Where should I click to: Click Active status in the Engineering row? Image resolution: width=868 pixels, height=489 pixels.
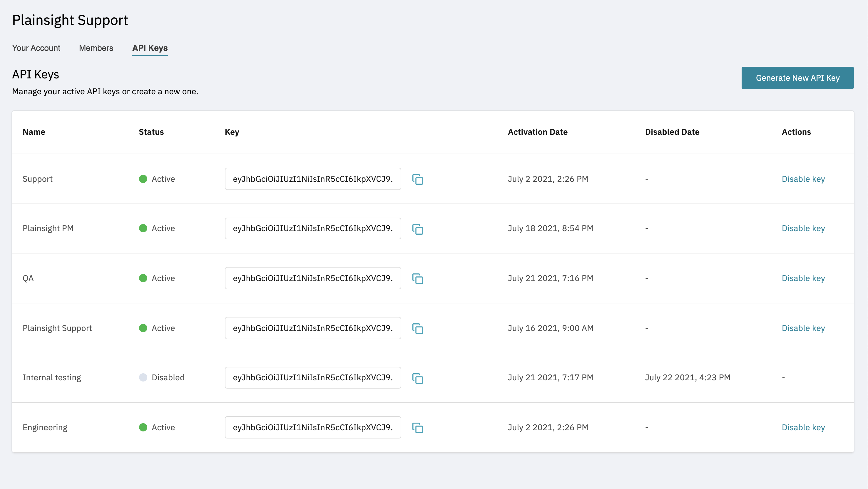click(x=157, y=427)
